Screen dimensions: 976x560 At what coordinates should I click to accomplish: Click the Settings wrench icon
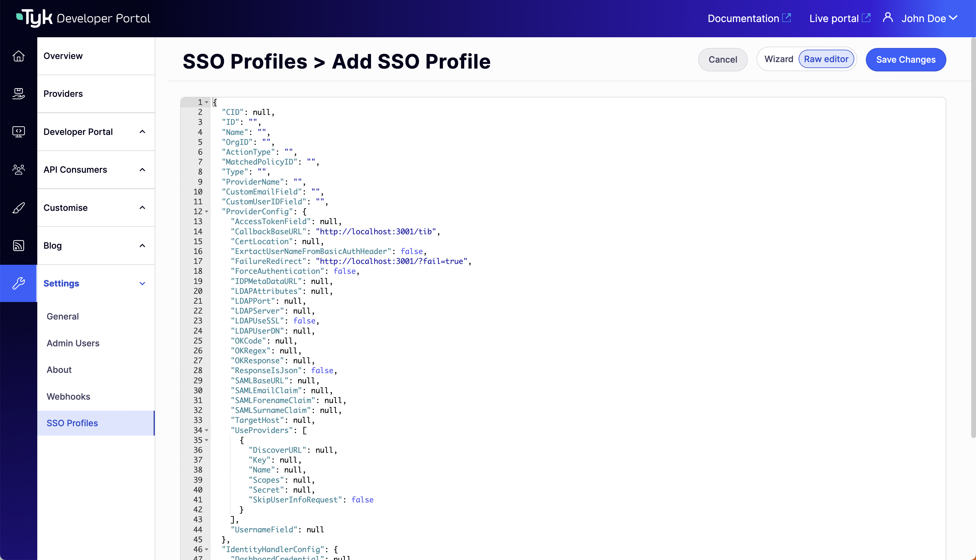18,283
